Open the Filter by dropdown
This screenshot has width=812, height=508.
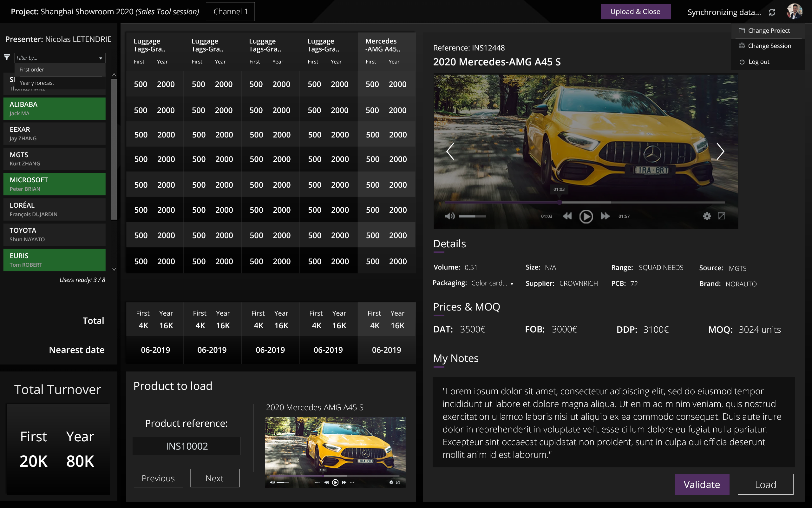pyautogui.click(x=60, y=58)
